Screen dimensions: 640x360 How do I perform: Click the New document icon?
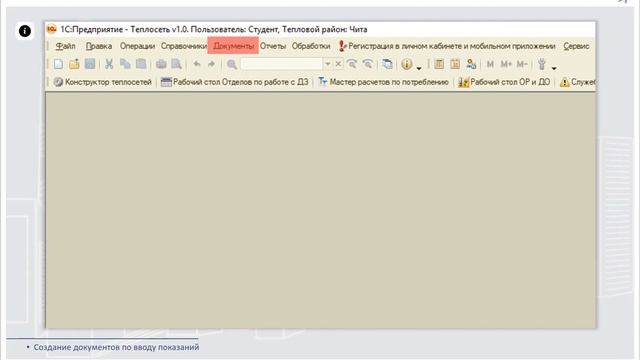58,64
